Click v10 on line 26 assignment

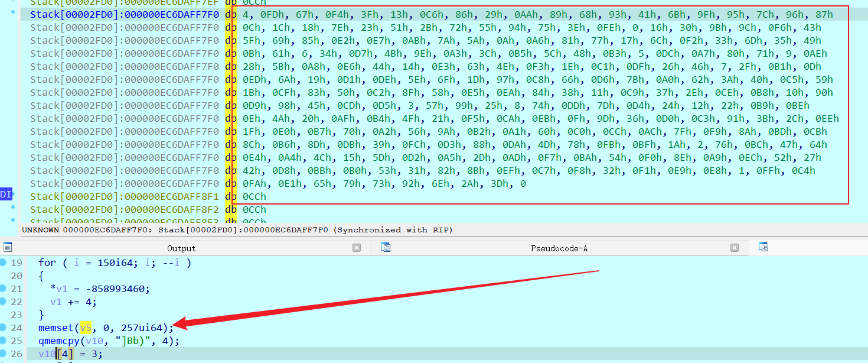[47, 354]
